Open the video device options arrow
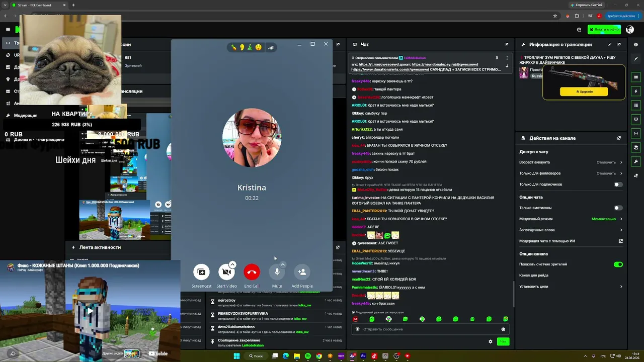Image resolution: width=644 pixels, height=362 pixels. click(232, 264)
